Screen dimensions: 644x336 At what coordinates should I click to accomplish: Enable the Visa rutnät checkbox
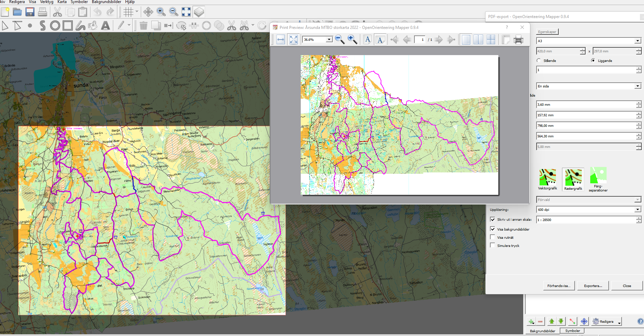tap(493, 237)
